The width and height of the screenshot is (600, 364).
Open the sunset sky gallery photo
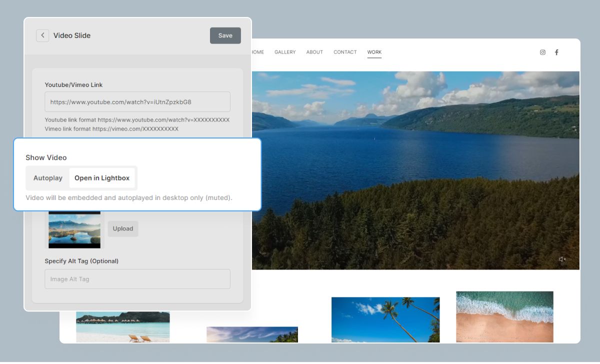(252, 334)
